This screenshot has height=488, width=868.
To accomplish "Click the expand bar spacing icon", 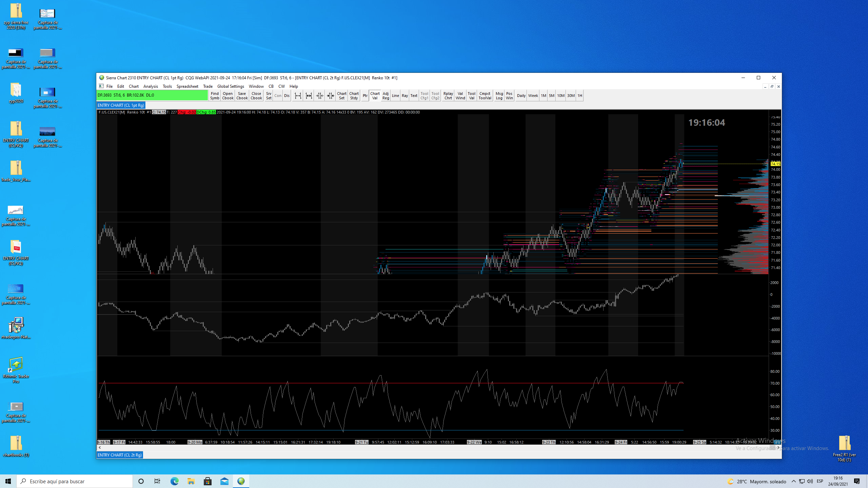I will pyautogui.click(x=298, y=96).
